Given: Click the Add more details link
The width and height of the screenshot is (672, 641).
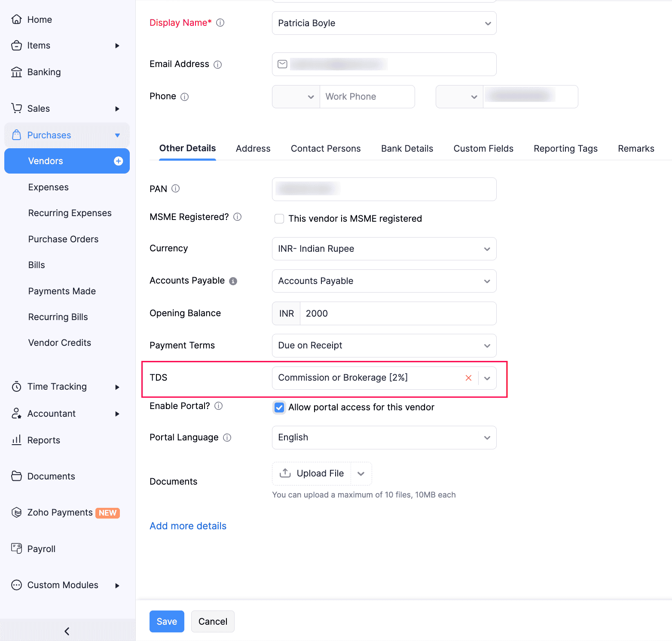Looking at the screenshot, I should 188,526.
